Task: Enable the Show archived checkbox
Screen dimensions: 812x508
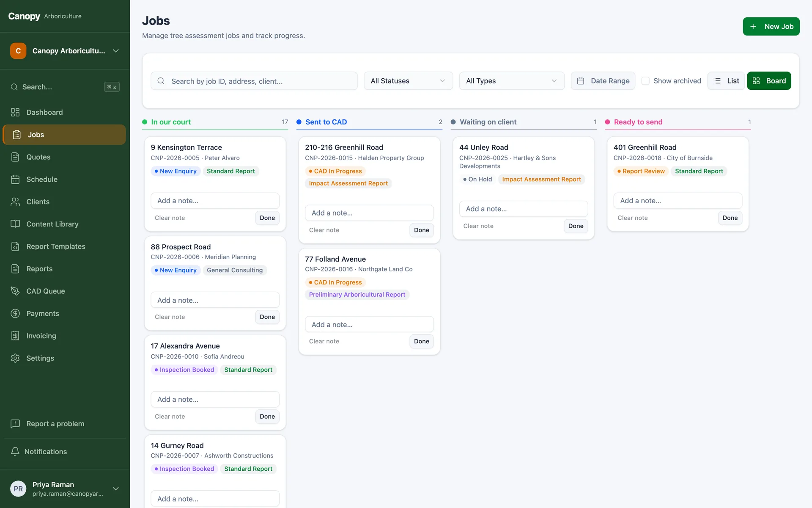Action: pos(645,81)
